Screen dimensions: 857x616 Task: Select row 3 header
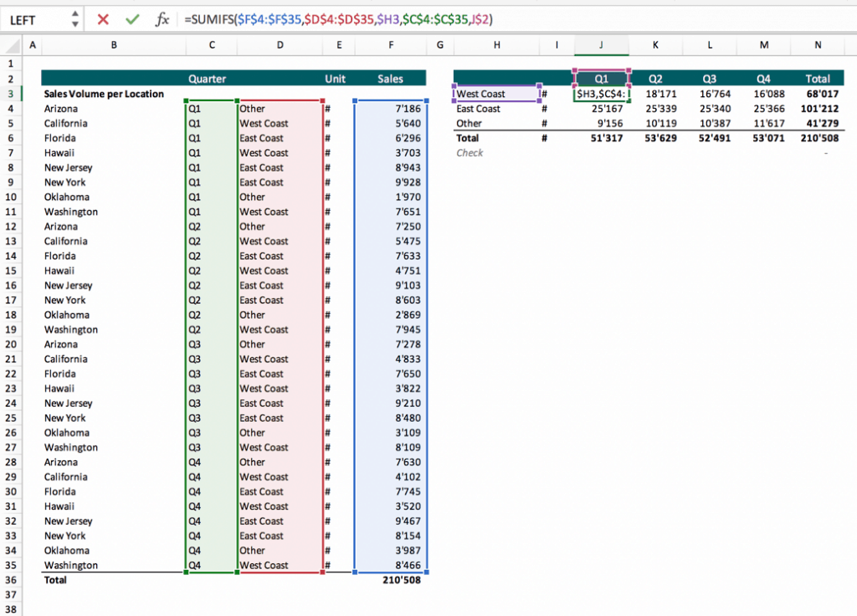pyautogui.click(x=10, y=94)
